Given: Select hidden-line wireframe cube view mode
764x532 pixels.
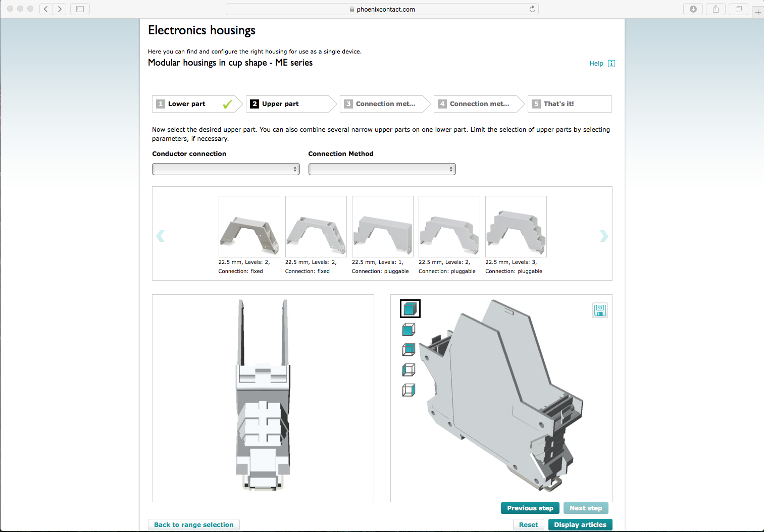Looking at the screenshot, I should (x=409, y=370).
